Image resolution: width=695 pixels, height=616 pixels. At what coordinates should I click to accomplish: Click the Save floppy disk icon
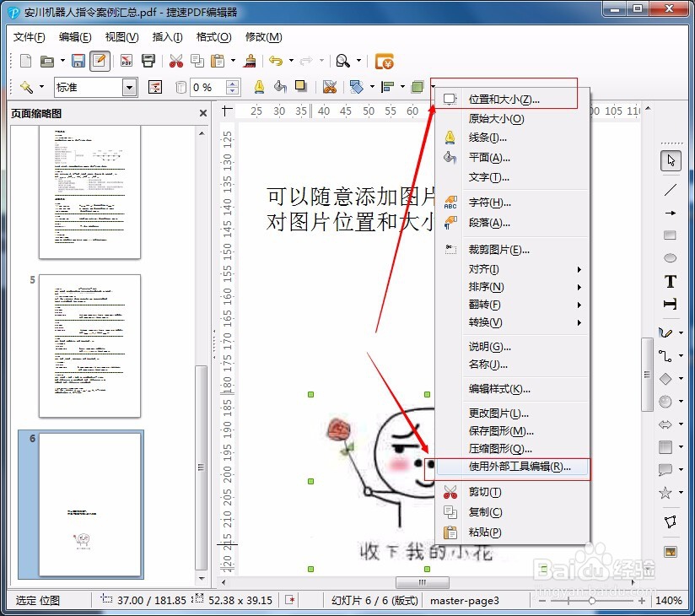tap(78, 61)
